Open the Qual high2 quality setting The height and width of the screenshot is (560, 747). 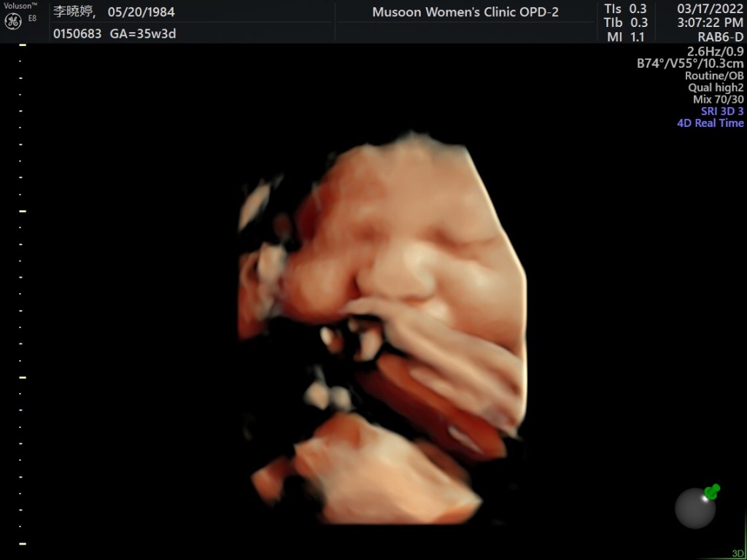(715, 87)
